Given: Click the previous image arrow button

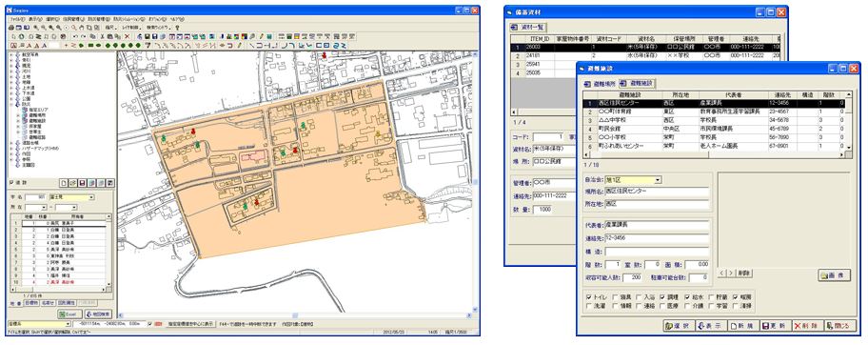Looking at the screenshot, I should tap(721, 273).
